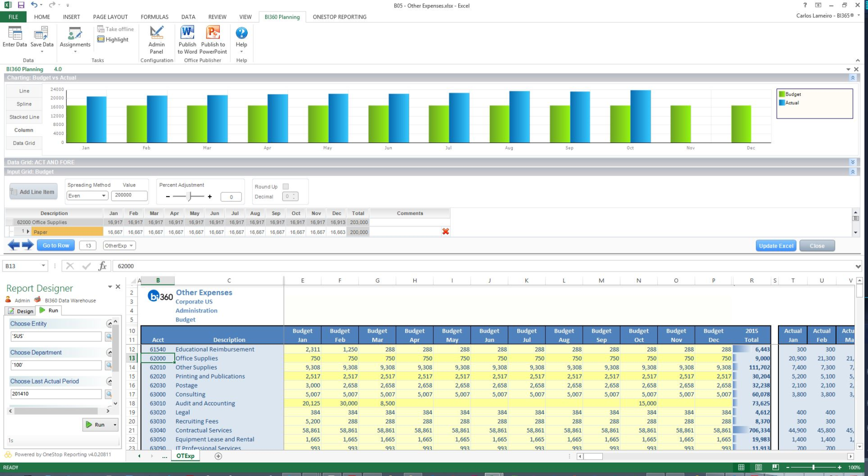Collapse the Input Grid Budget section

click(852, 171)
